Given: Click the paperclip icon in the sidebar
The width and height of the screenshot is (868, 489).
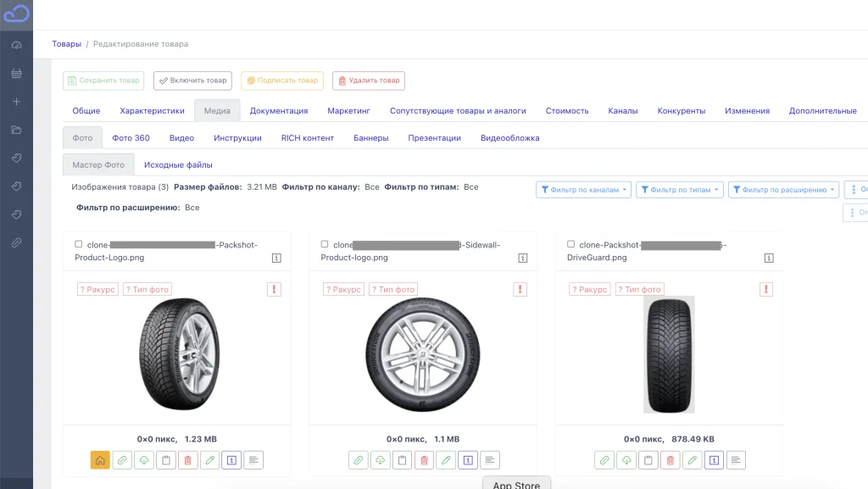Looking at the screenshot, I should pyautogui.click(x=17, y=243).
